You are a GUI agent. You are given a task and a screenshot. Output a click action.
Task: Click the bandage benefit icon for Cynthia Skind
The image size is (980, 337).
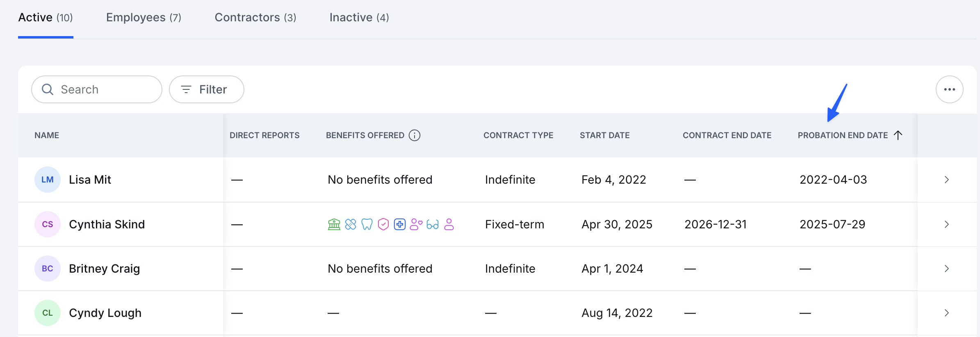[x=351, y=224]
